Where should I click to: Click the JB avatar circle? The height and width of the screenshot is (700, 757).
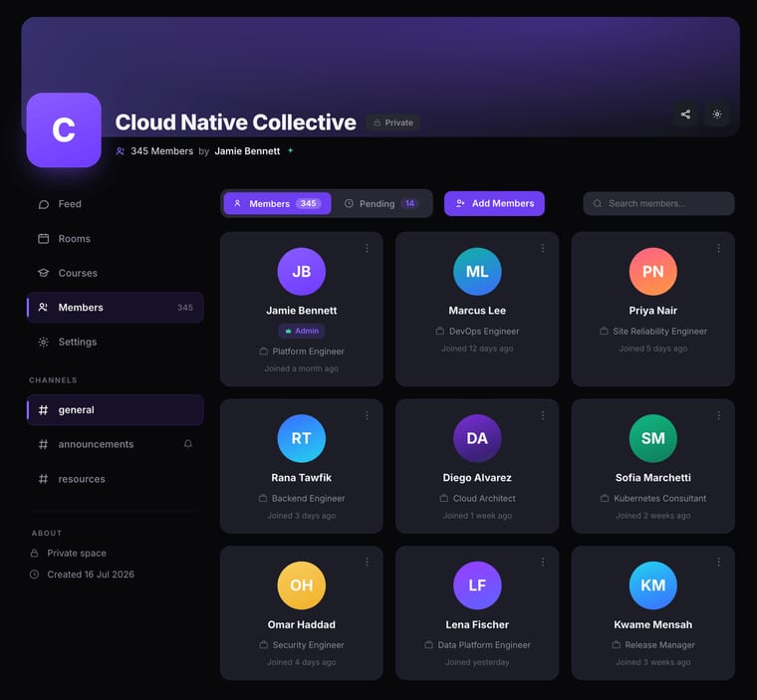click(301, 271)
